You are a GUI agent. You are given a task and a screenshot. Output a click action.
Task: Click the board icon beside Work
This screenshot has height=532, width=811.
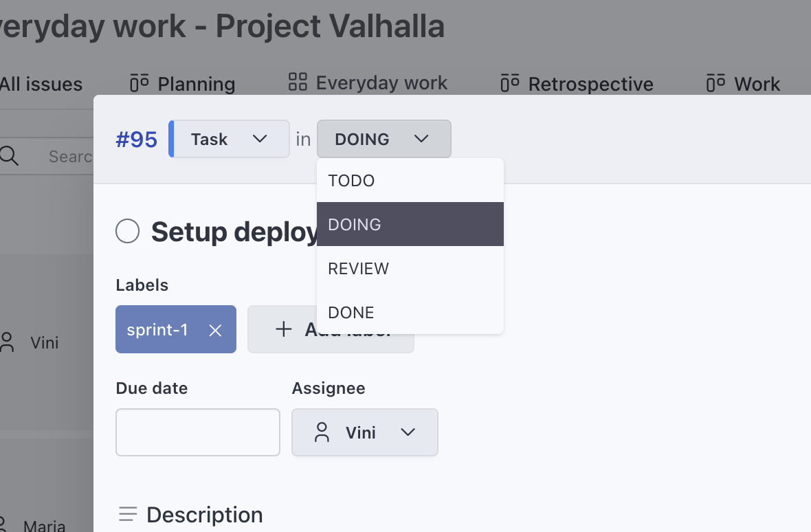[x=715, y=83]
